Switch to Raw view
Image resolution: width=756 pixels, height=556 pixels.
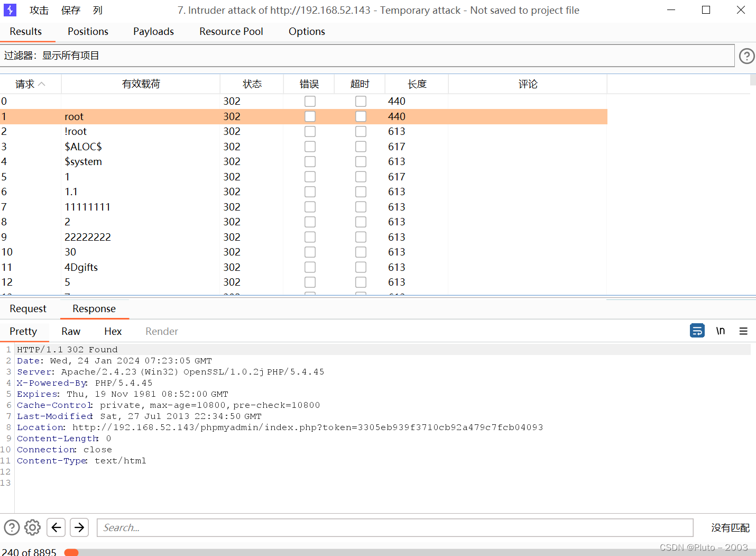click(x=71, y=332)
